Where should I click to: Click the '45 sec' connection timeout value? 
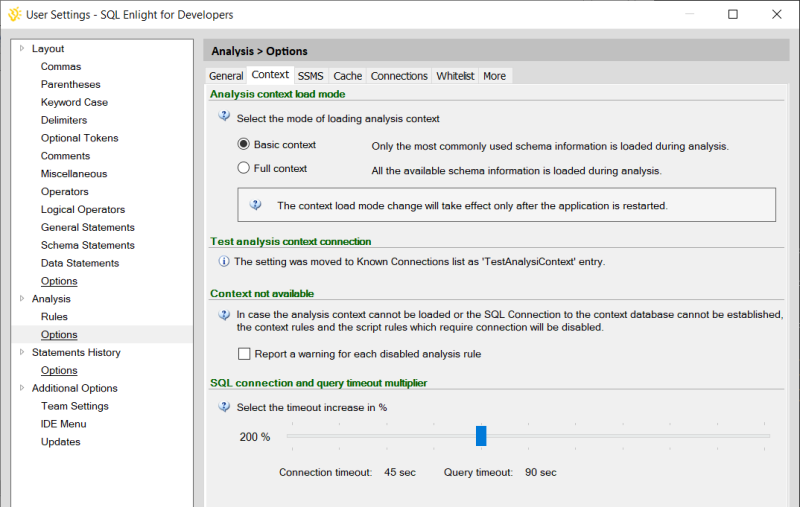[x=400, y=472]
